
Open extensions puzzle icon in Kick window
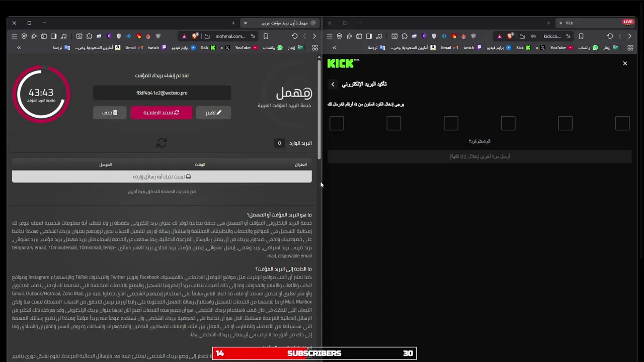(x=405, y=36)
